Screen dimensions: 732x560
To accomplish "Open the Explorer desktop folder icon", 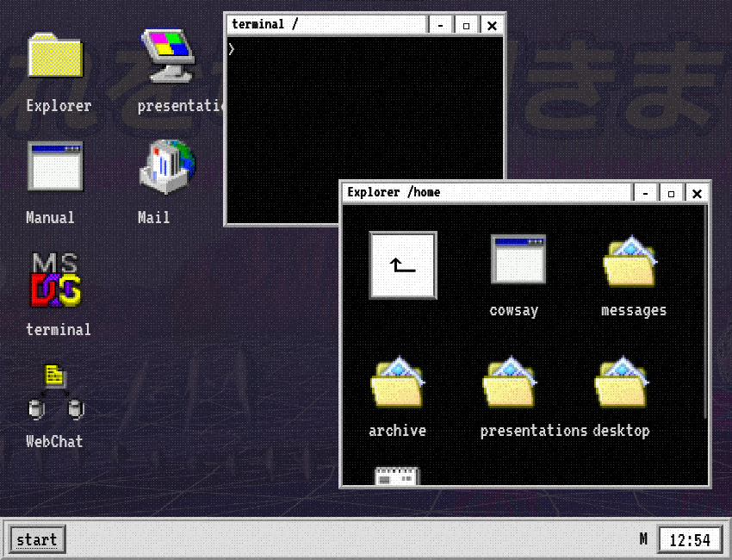I will point(55,57).
